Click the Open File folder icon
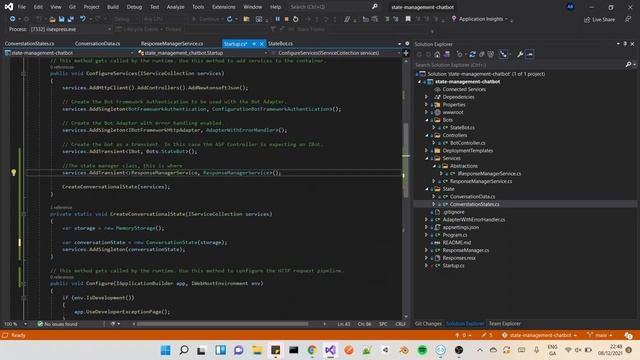Image resolution: width=640 pixels, height=360 pixels. coord(52,19)
